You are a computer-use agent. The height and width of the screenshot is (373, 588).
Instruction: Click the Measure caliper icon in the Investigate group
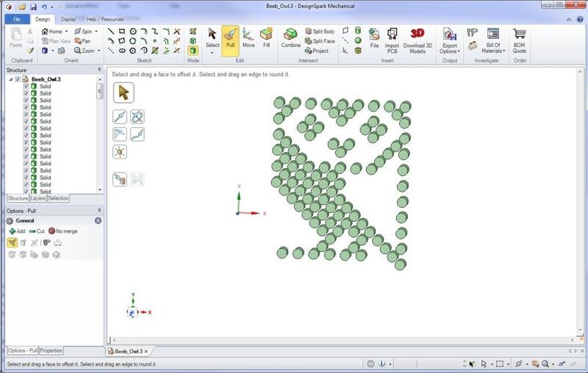coord(472,33)
